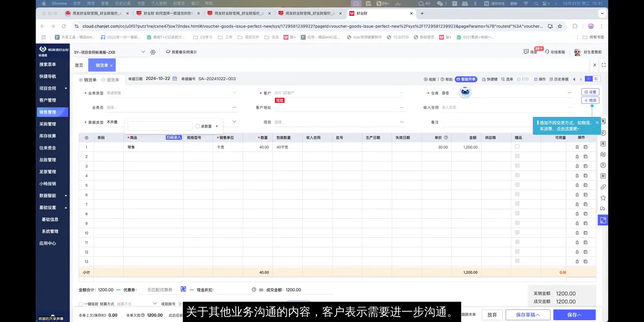
Task: Open the 销售管理 sidebar menu
Action: coord(48,112)
